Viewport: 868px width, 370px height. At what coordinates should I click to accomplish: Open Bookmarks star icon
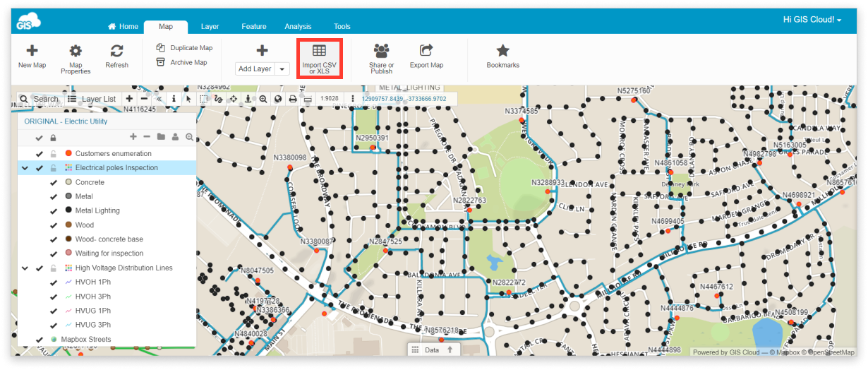(502, 50)
